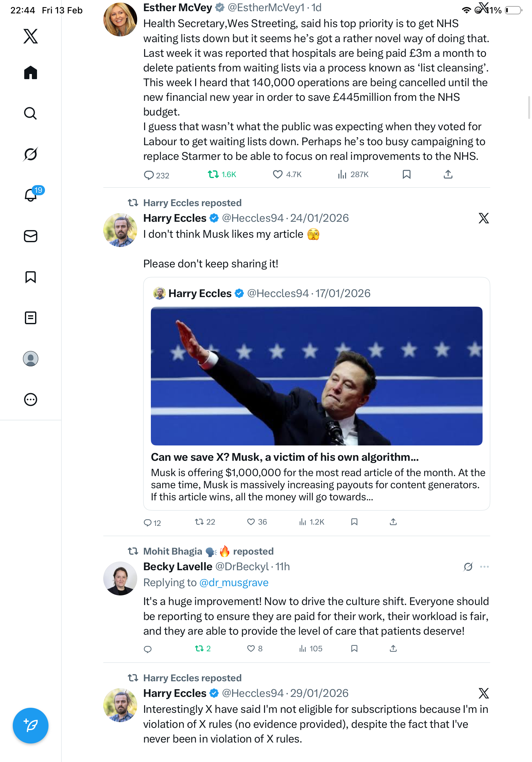Open Lists icon in the sidebar
Viewport: 532px width, 762px height.
click(31, 317)
